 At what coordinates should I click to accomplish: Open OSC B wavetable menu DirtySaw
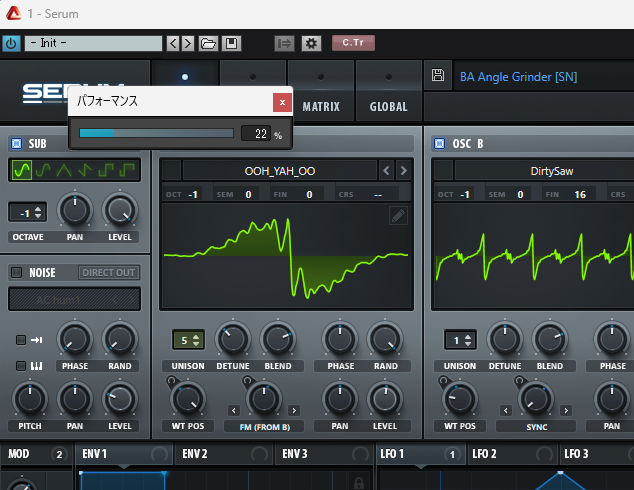point(552,171)
